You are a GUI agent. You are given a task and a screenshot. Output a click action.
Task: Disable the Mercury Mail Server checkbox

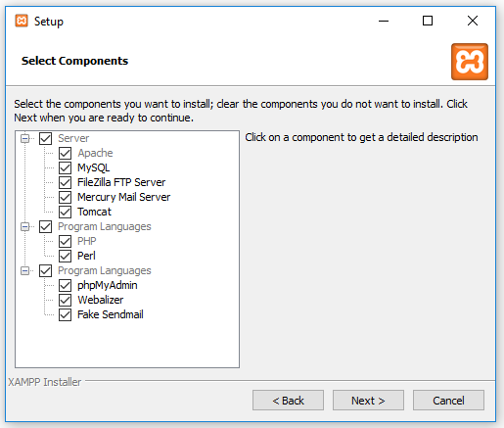(65, 197)
